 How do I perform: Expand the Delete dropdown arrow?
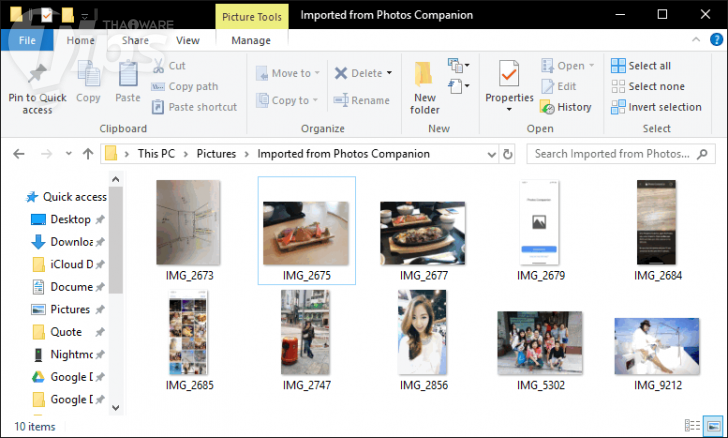coord(390,73)
